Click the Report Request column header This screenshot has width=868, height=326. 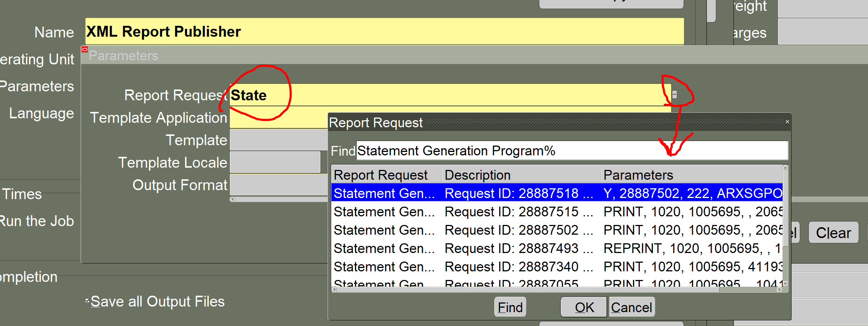[386, 175]
